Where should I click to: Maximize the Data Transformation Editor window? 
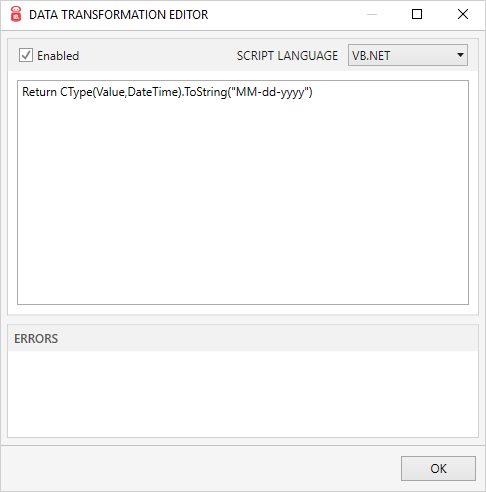click(417, 14)
